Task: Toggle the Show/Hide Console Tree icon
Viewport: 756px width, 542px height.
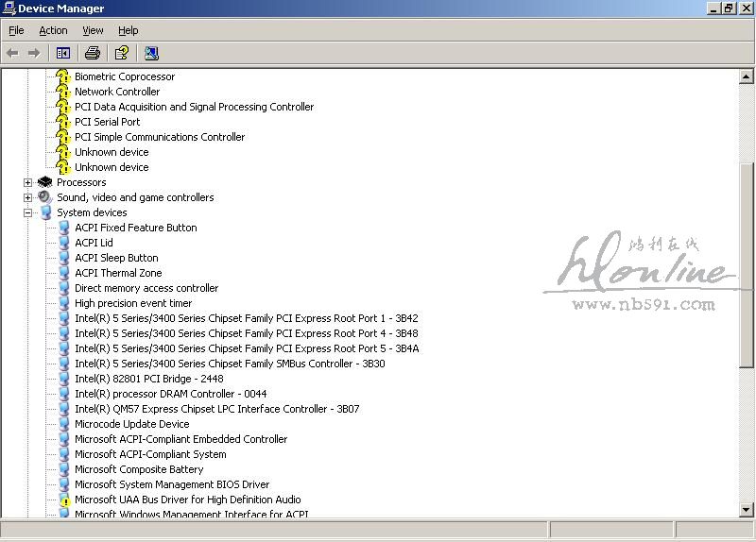Action: click(63, 53)
